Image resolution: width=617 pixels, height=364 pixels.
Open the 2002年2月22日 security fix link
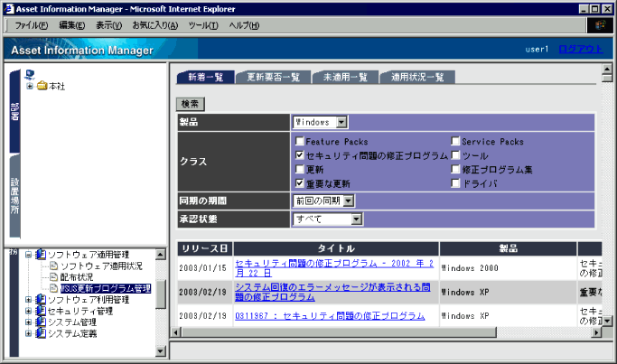pyautogui.click(x=334, y=268)
